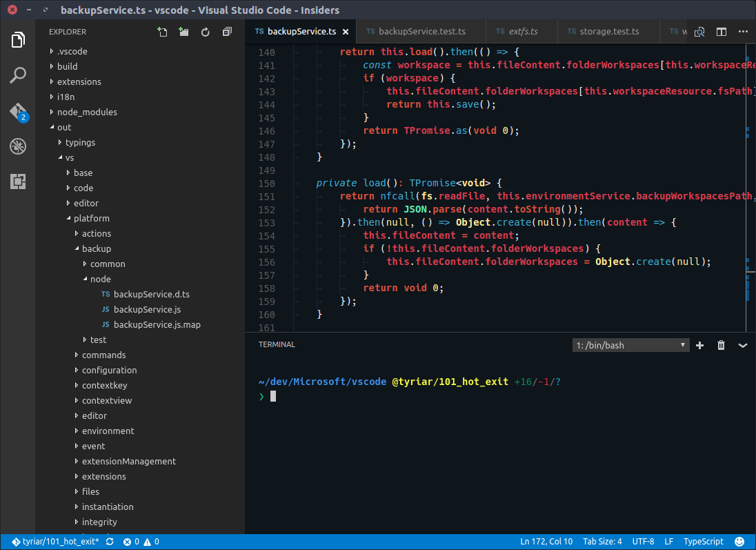Image resolution: width=756 pixels, height=550 pixels.
Task: Split the editor into two columns
Action: tap(720, 31)
